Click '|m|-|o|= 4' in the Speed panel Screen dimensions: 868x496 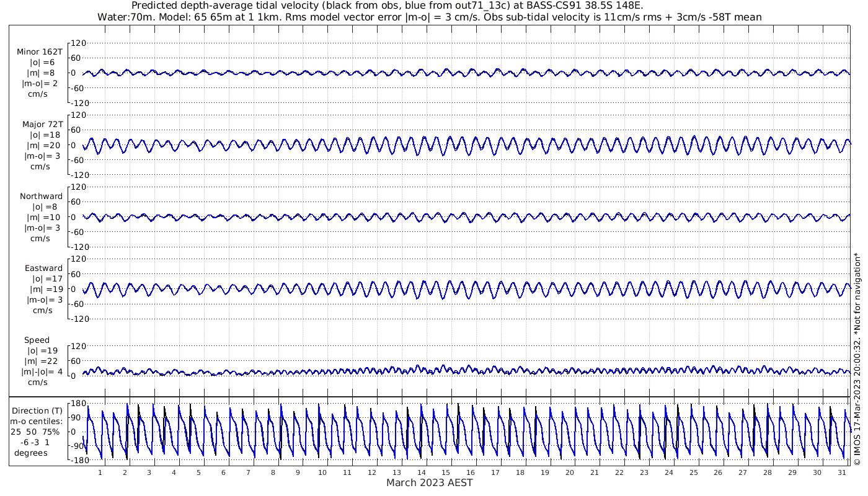42,372
